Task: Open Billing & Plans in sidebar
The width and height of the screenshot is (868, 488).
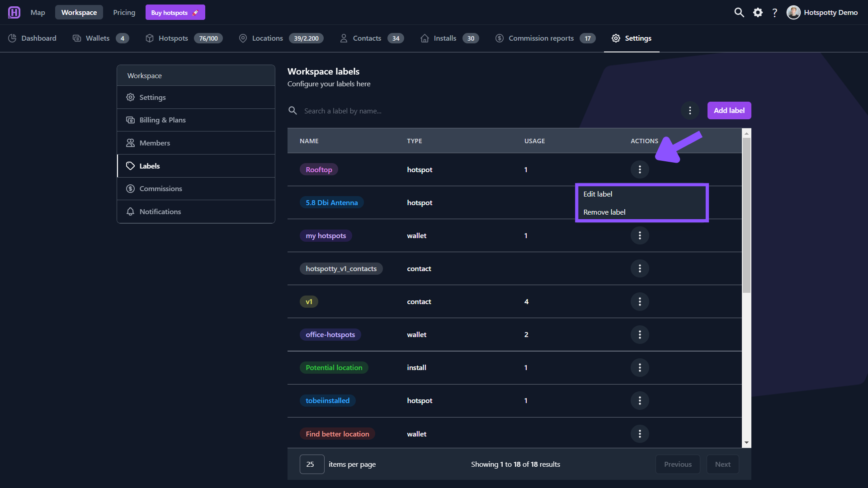Action: [196, 120]
